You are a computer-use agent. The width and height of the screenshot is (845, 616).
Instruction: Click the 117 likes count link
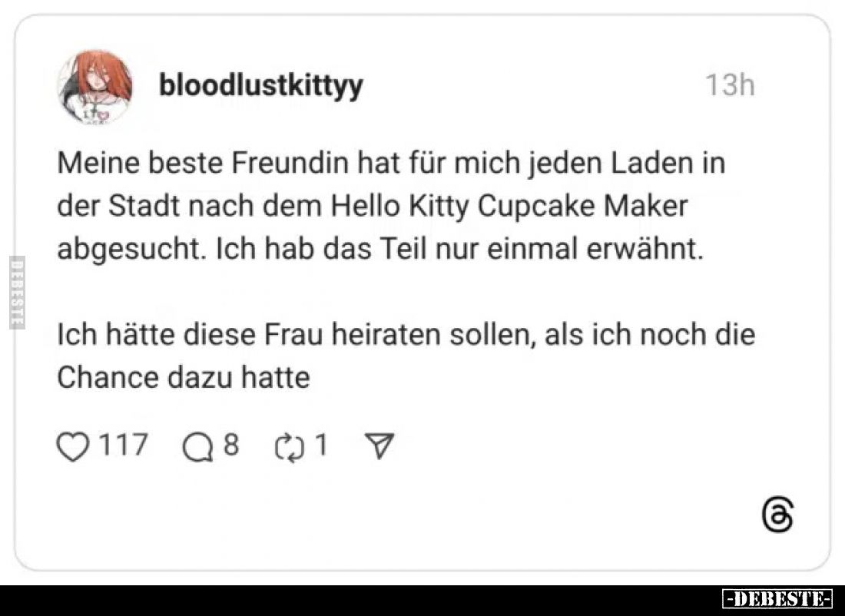(x=123, y=444)
